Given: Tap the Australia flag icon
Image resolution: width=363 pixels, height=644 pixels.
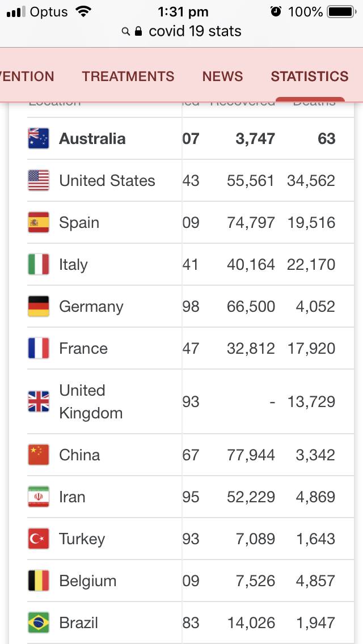Looking at the screenshot, I should pos(39,139).
